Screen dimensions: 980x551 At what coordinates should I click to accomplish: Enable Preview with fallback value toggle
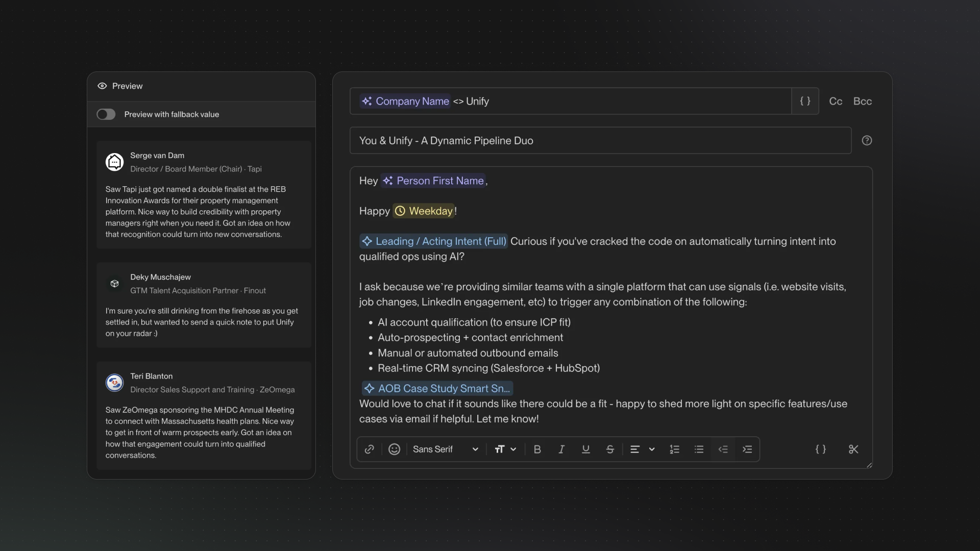pos(106,114)
